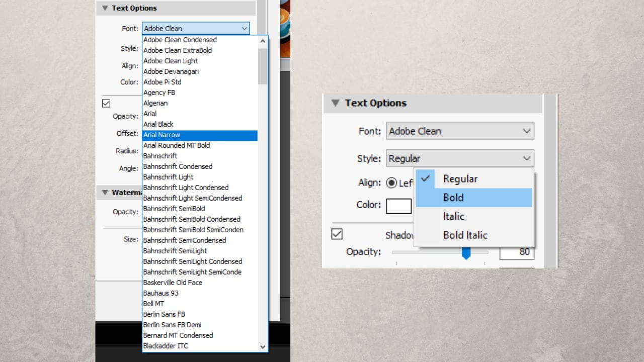Viewport: 644px width, 362px height.
Task: Choose Regular style with checkmark
Action: click(x=474, y=178)
